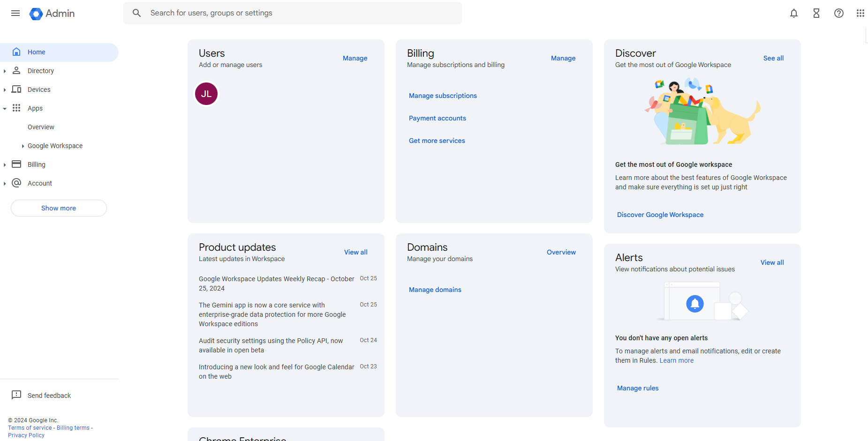Expand the Account section arrow
Viewport: 868px width, 441px height.
click(5, 183)
